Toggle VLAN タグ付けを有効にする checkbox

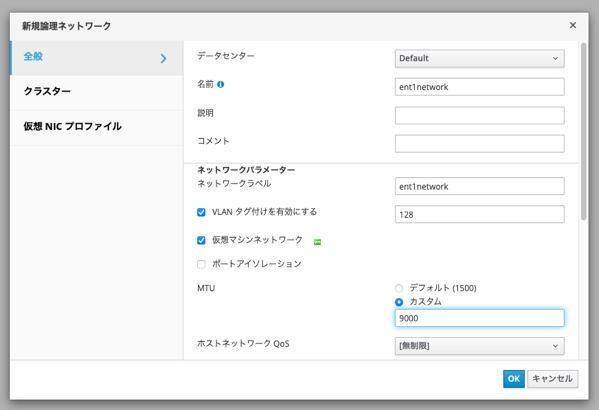[201, 212]
